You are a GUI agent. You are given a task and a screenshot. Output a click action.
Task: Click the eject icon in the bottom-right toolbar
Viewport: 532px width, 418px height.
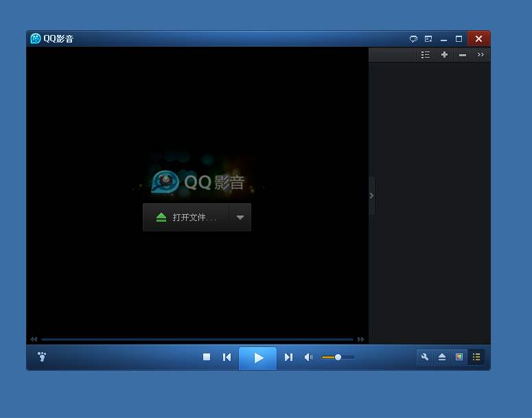[x=442, y=357]
